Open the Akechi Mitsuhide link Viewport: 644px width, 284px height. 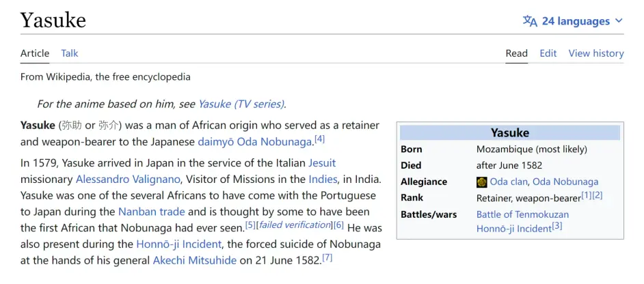click(195, 260)
